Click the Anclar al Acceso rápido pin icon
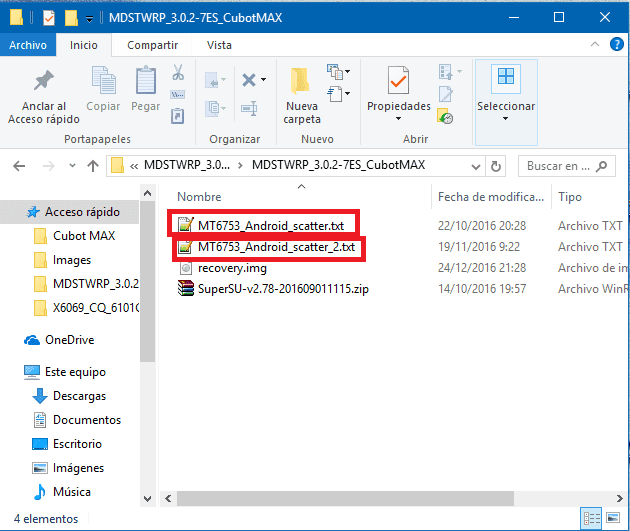Image resolution: width=630 pixels, height=531 pixels. [44, 80]
